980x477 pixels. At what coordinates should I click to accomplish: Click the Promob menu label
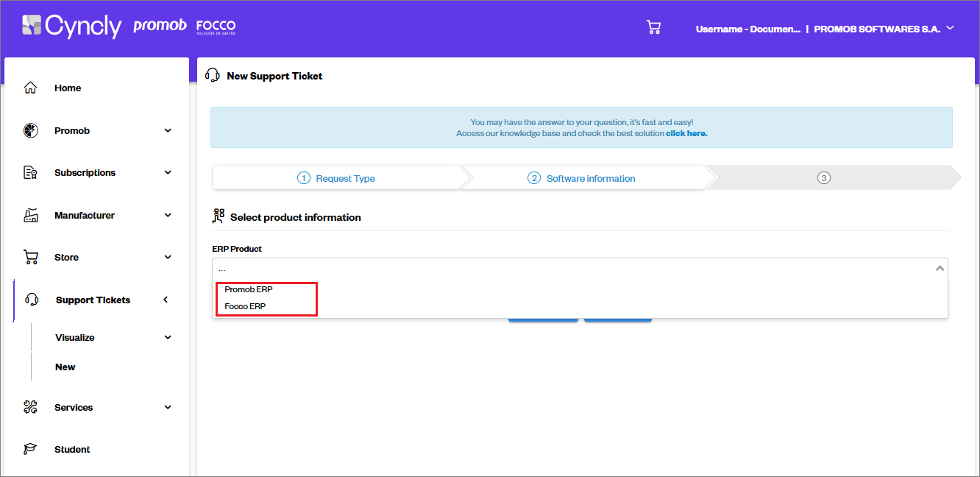(x=72, y=130)
